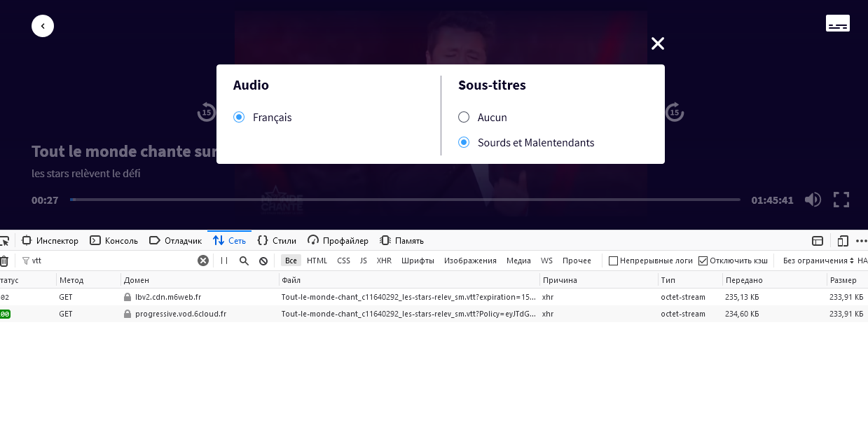Rewind 15 seconds in the player
868x430 pixels.
pyautogui.click(x=207, y=112)
